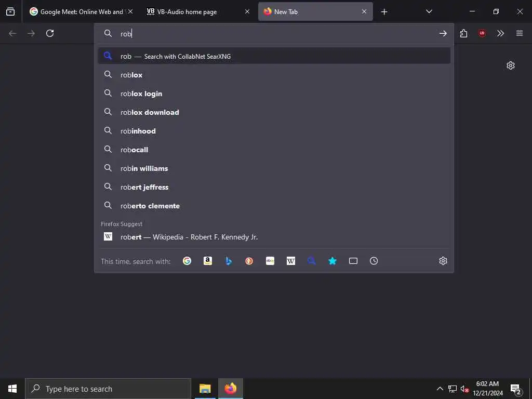Click the Go arrow in address bar
Image resolution: width=532 pixels, height=399 pixels.
(443, 33)
